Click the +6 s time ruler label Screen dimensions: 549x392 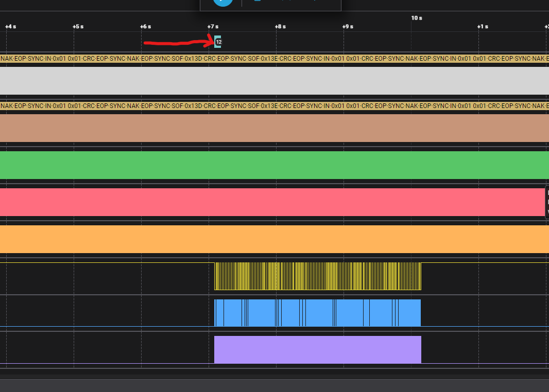(x=146, y=26)
